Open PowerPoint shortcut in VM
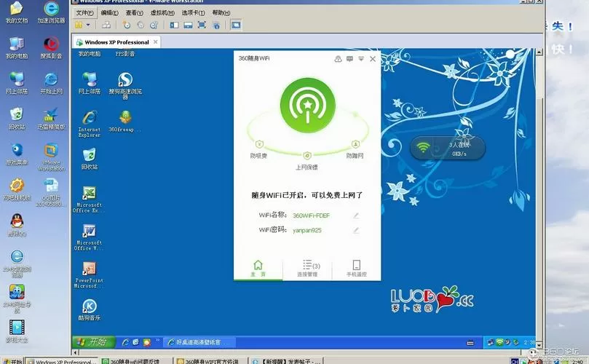 pos(90,275)
